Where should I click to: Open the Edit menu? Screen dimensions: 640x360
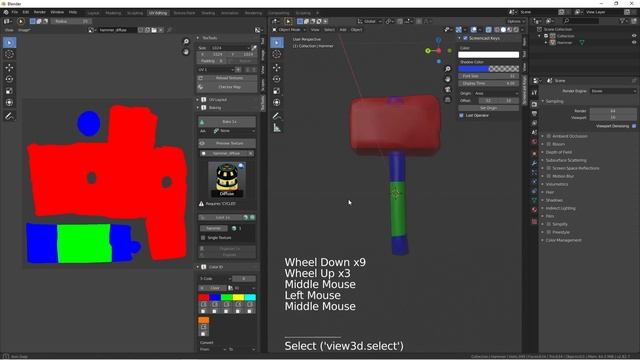tap(25, 12)
